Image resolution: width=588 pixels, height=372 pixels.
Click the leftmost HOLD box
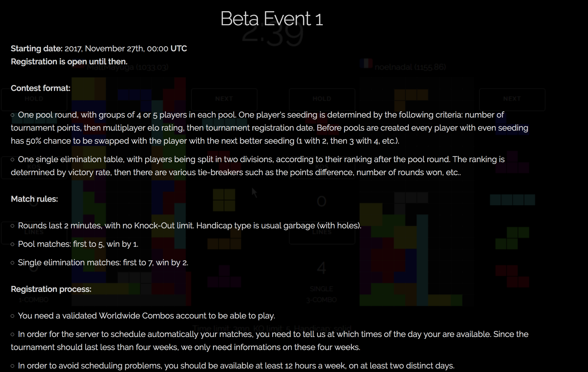pyautogui.click(x=34, y=99)
